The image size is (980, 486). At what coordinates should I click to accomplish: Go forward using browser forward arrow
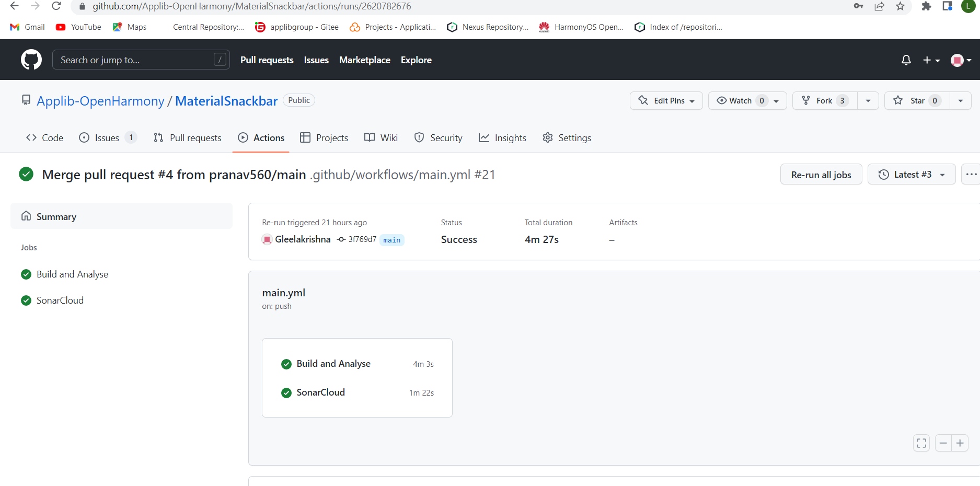35,6
